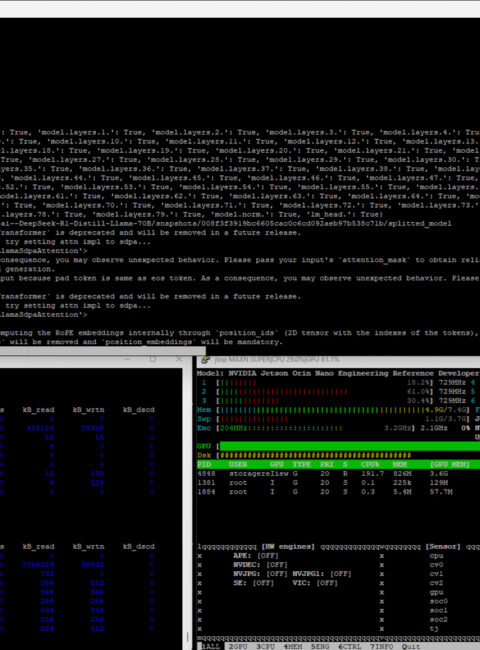Click the 'model.layers.27.' log line
480x650 pixels.
tap(240, 160)
